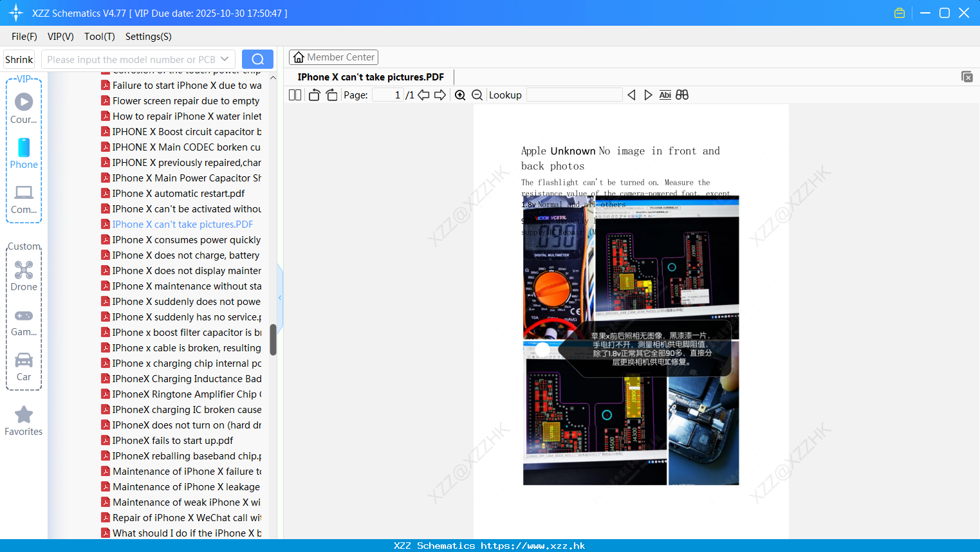Click the Shrink button
Image resolution: width=980 pixels, height=552 pixels.
click(19, 59)
